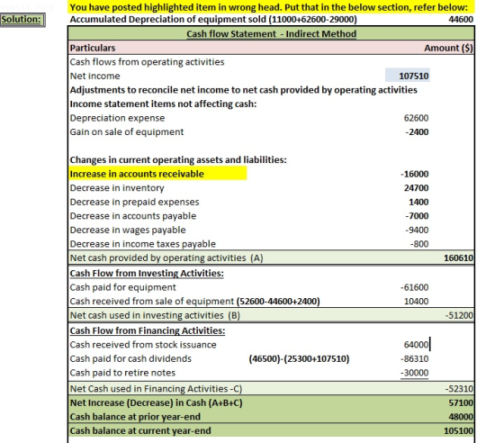Click the Depreciation expense label
504x443 pixels.
coord(117,118)
